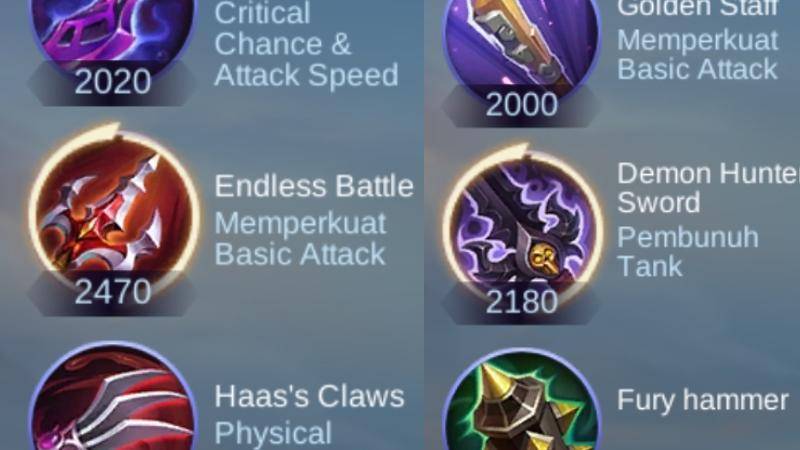Tap the 2020 price badge

(112, 82)
